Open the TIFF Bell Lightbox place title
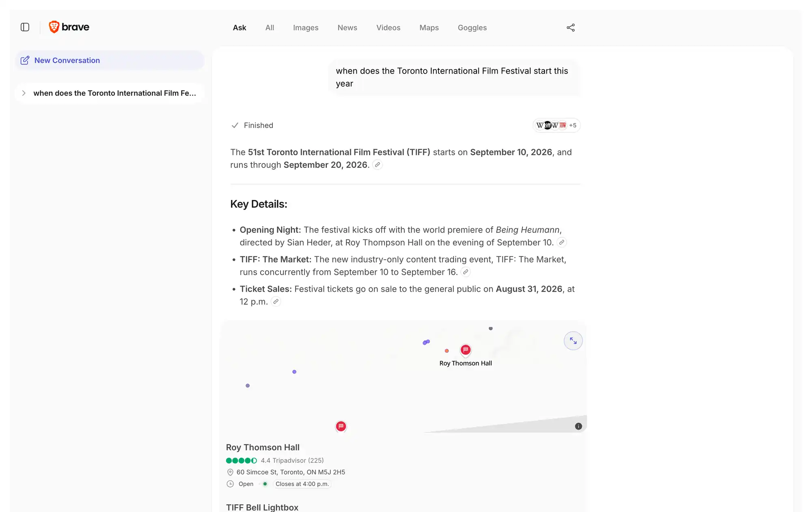 tap(262, 508)
